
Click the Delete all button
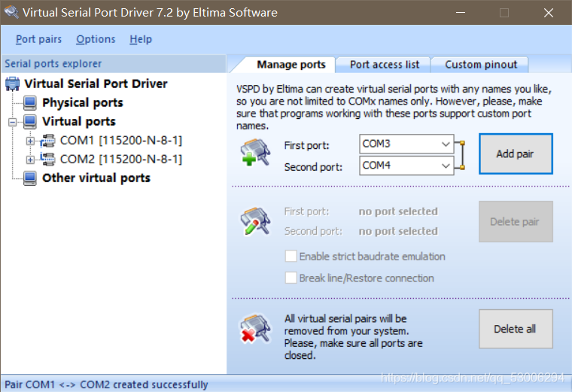coord(516,329)
